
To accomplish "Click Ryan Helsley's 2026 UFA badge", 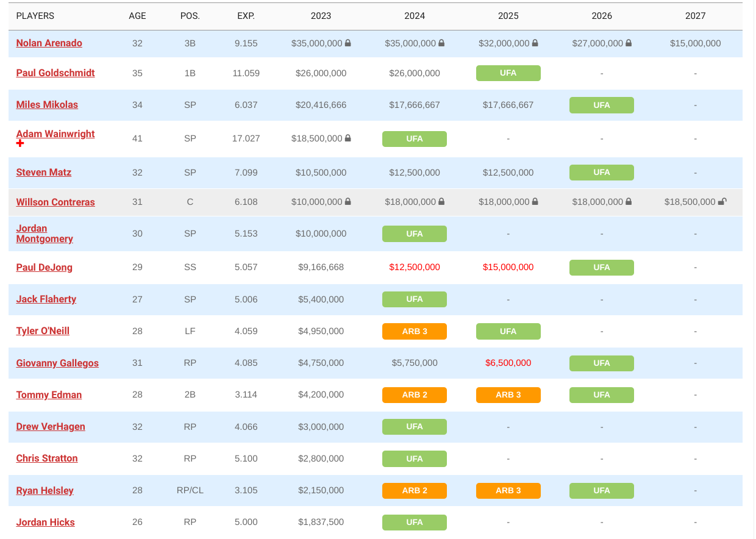I will (x=602, y=491).
